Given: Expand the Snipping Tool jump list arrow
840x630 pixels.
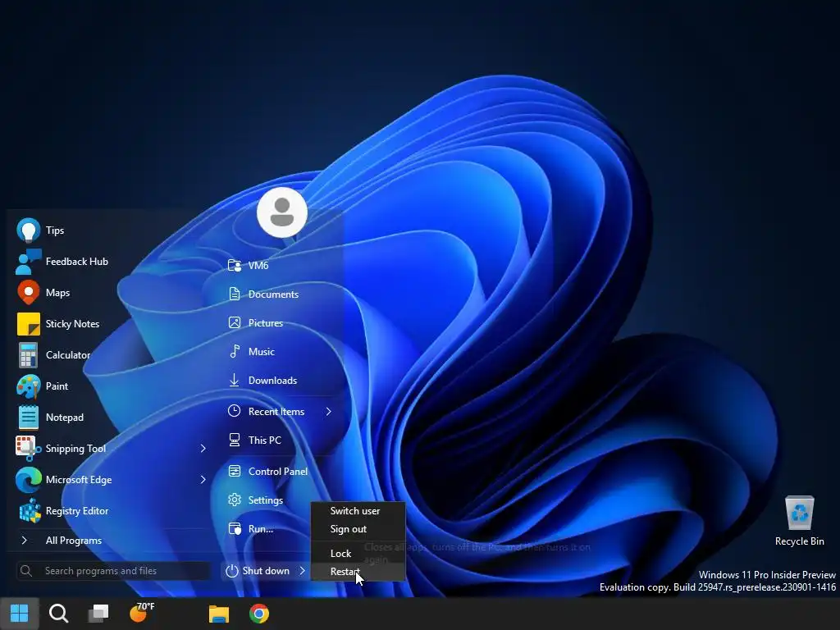Looking at the screenshot, I should 203,449.
